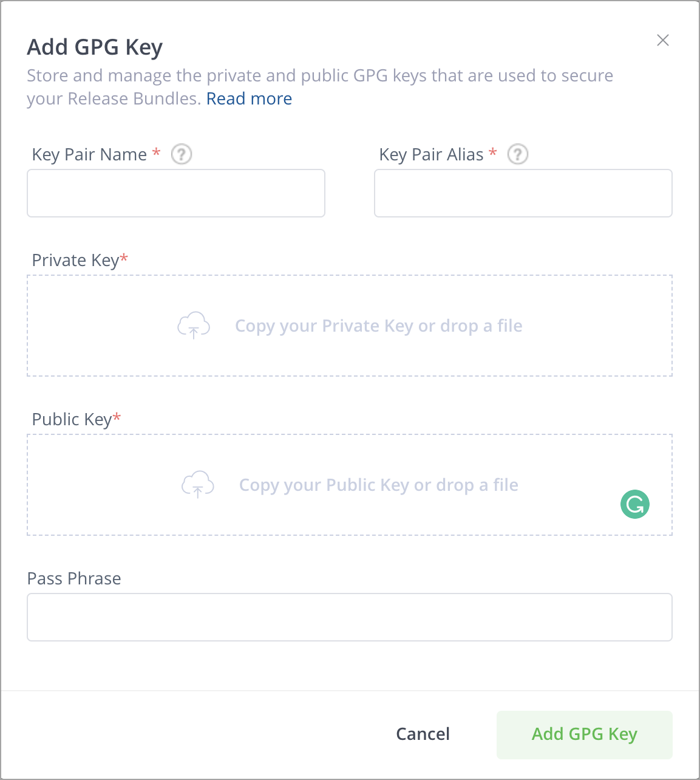
Task: Click the Add GPG Key dialog heading
Action: [95, 47]
